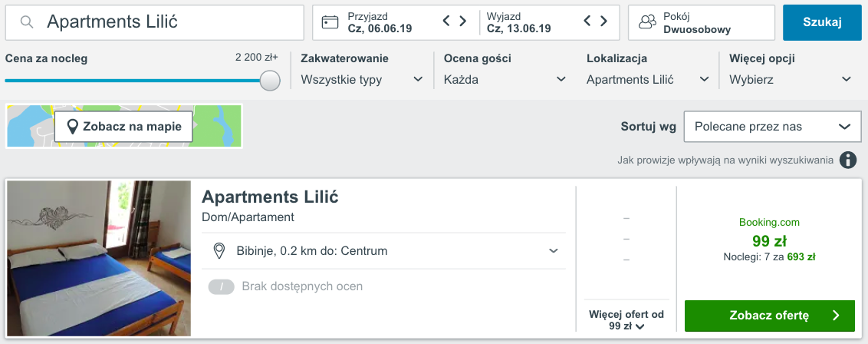
Task: Click the blue Szukaj button
Action: pyautogui.click(x=822, y=23)
